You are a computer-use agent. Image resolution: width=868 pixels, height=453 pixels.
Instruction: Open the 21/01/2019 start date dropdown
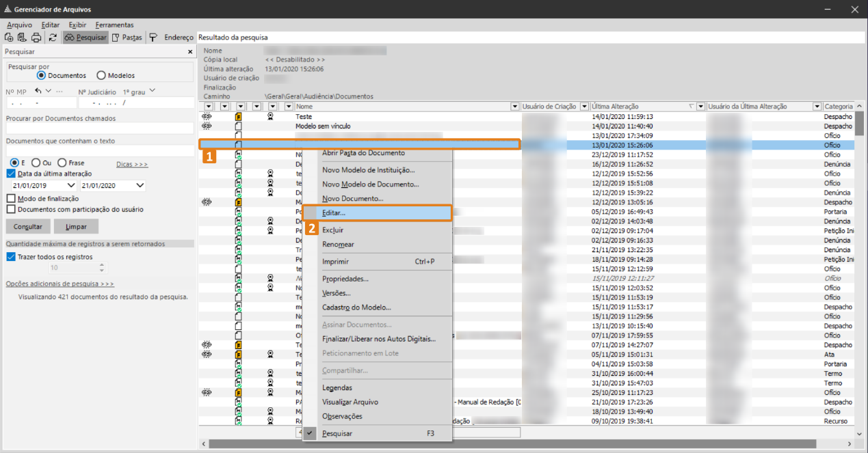71,186
